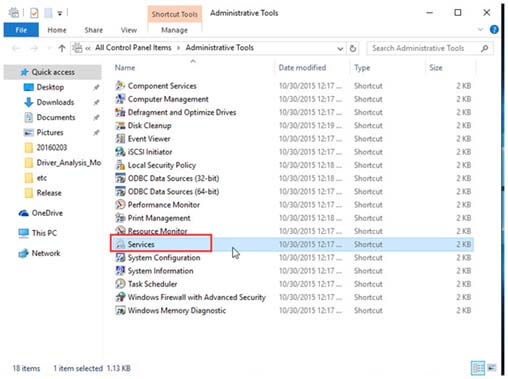
Task: Select This PC in navigation pane
Action: click(44, 233)
